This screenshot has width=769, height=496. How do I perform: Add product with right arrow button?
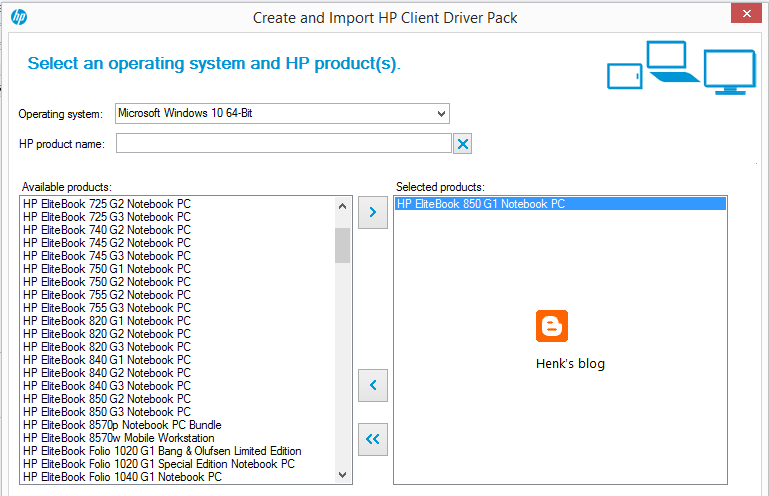point(373,212)
